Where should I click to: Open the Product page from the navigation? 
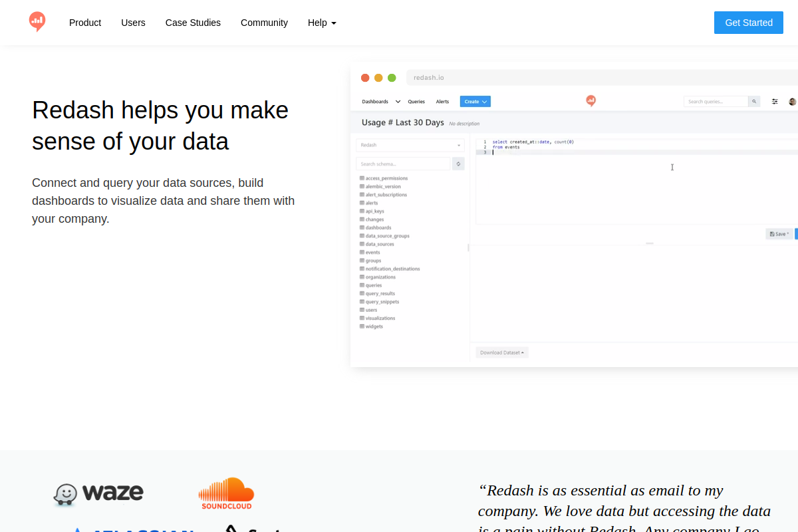click(x=85, y=23)
